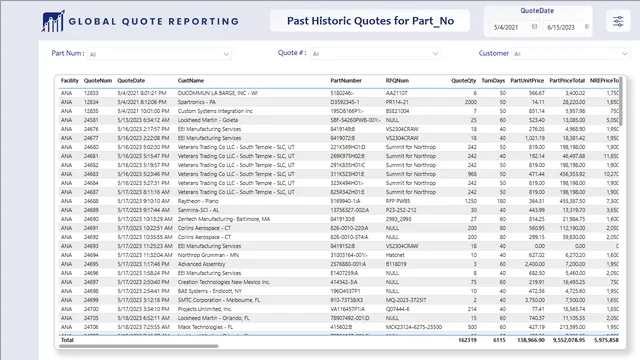Sort by Facility column header

coord(69,81)
